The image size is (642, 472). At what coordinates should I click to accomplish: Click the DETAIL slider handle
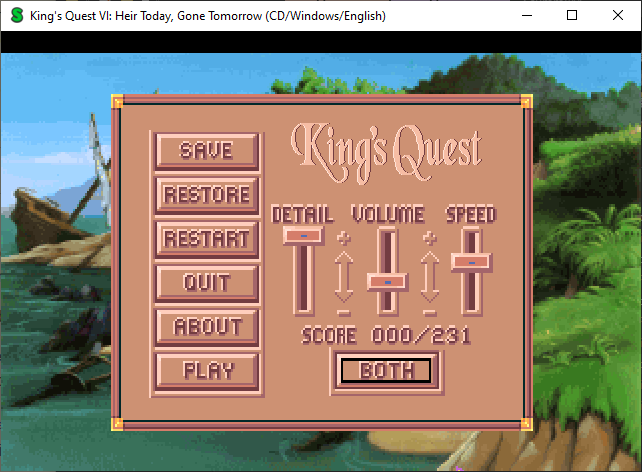[x=303, y=236]
